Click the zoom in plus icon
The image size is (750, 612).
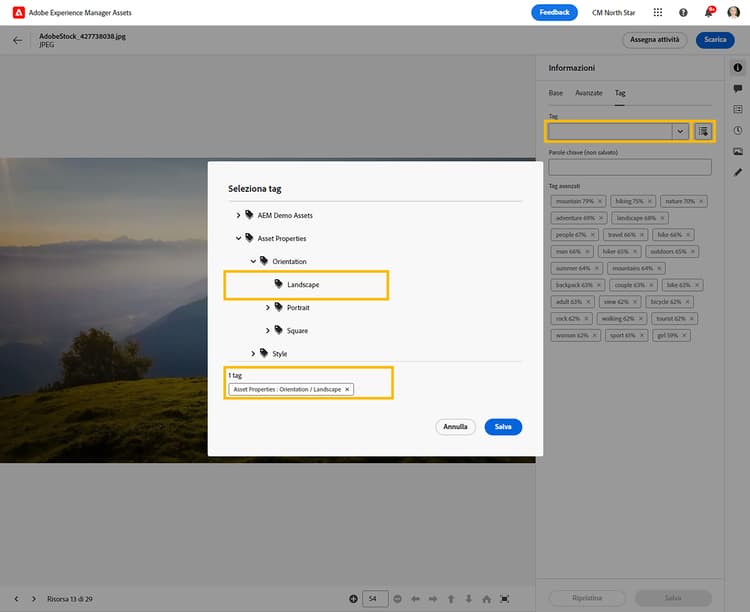pyautogui.click(x=353, y=598)
